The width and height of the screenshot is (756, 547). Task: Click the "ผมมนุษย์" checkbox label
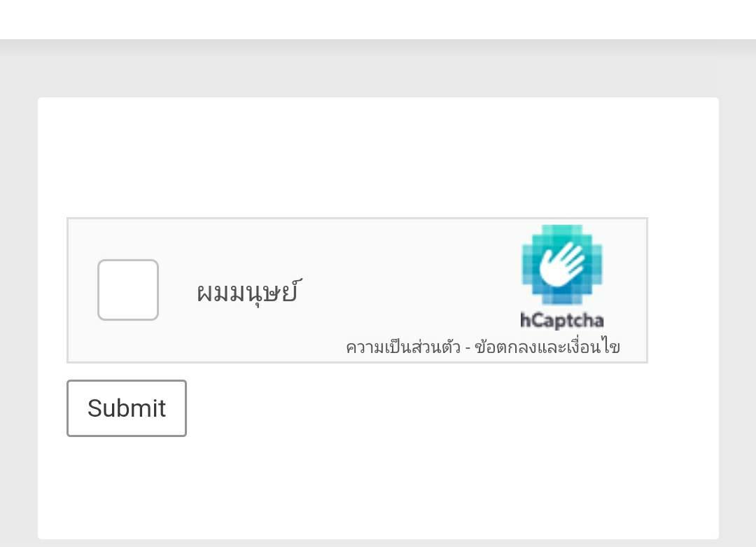(248, 291)
